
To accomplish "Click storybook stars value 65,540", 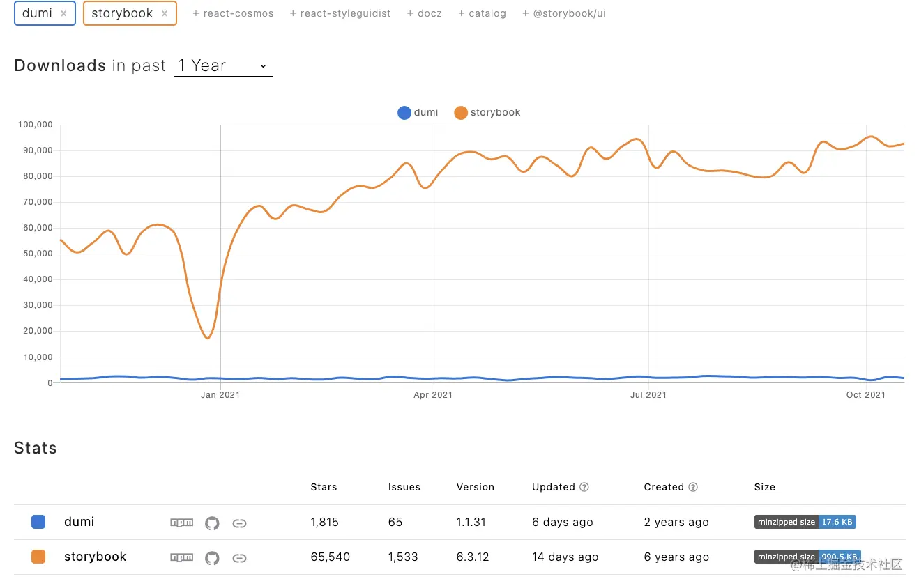I will click(331, 557).
